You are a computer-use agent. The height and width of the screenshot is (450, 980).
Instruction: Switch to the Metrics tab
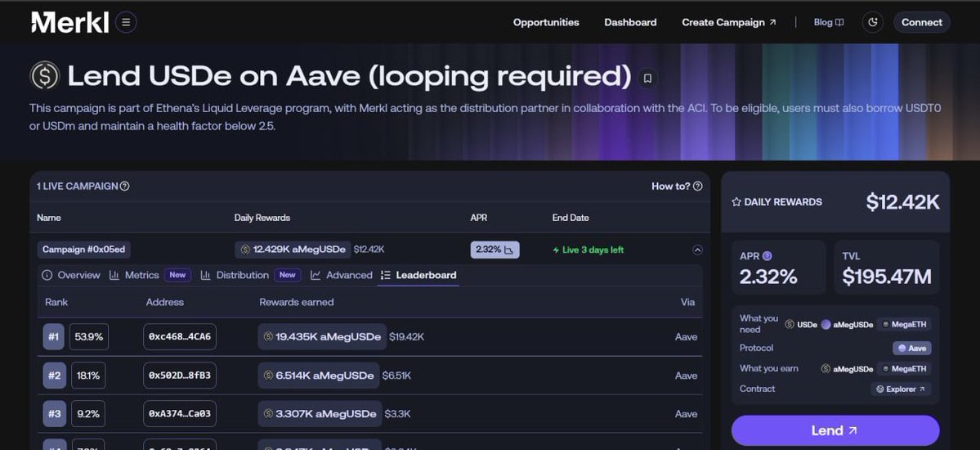tap(150, 275)
